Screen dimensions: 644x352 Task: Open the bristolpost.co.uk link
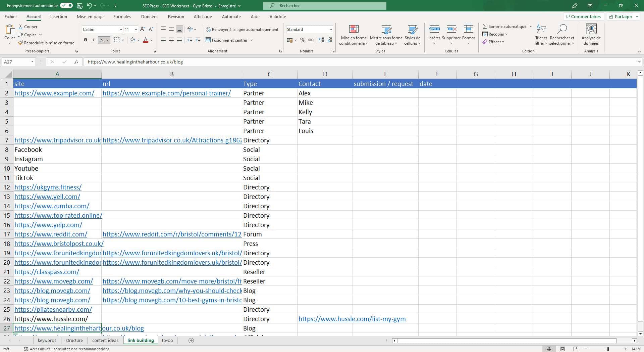59,244
